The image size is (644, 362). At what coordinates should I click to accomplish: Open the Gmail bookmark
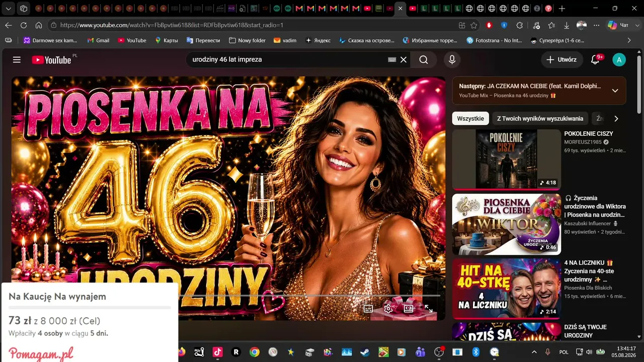click(98, 40)
